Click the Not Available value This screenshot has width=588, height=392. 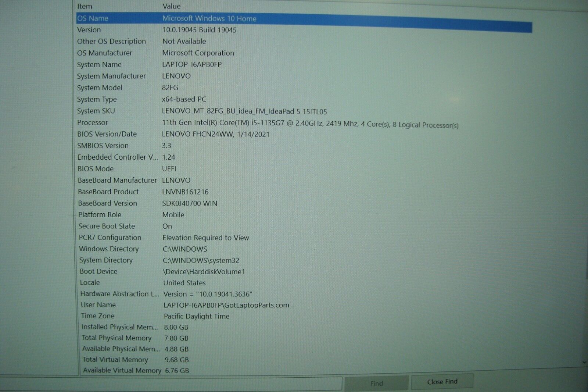click(x=184, y=41)
